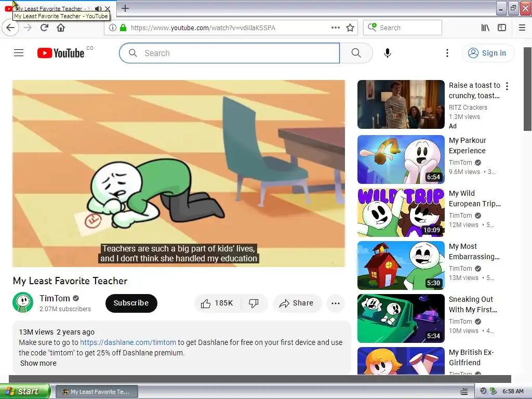Switch to My Least Favorite Te... taskbar item

[97, 392]
